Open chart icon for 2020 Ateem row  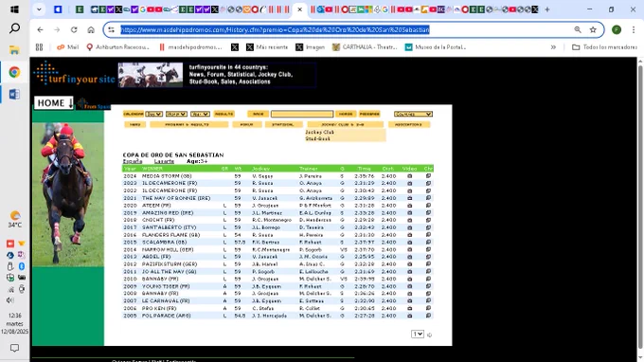tap(428, 206)
